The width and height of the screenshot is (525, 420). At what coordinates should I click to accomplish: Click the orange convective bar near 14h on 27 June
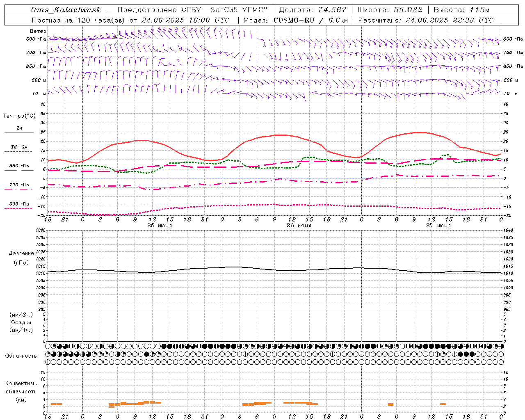[443, 404]
